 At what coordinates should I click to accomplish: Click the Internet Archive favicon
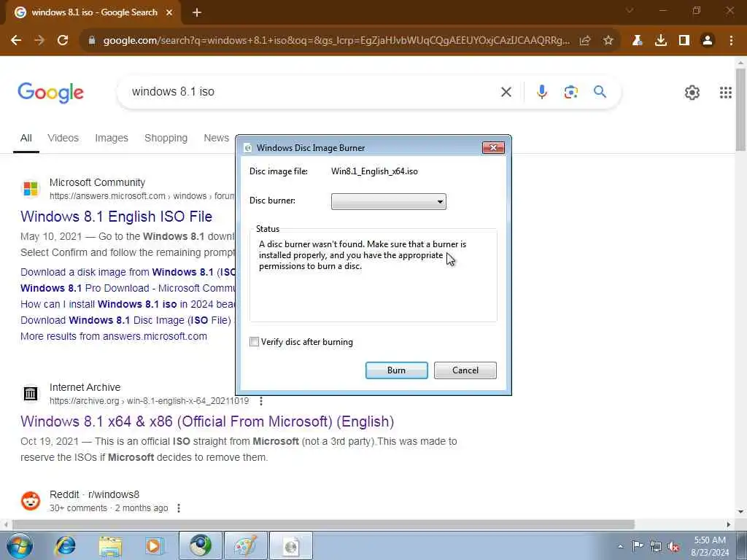tap(31, 394)
